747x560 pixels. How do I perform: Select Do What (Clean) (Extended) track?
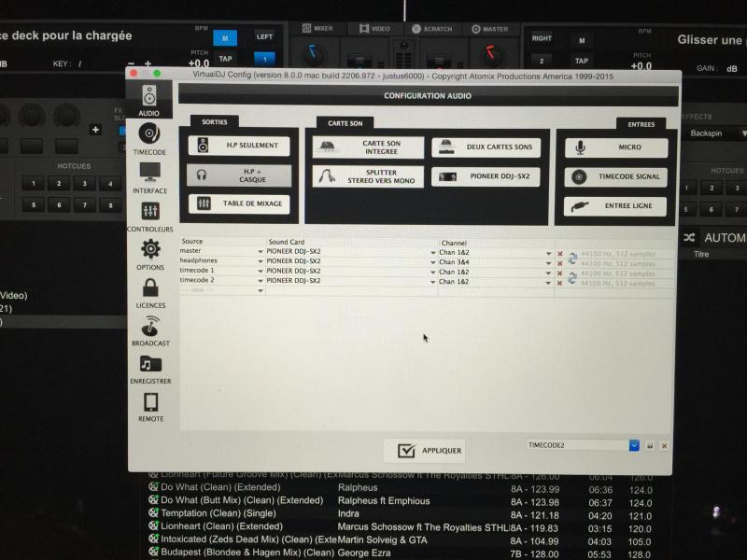[220, 487]
